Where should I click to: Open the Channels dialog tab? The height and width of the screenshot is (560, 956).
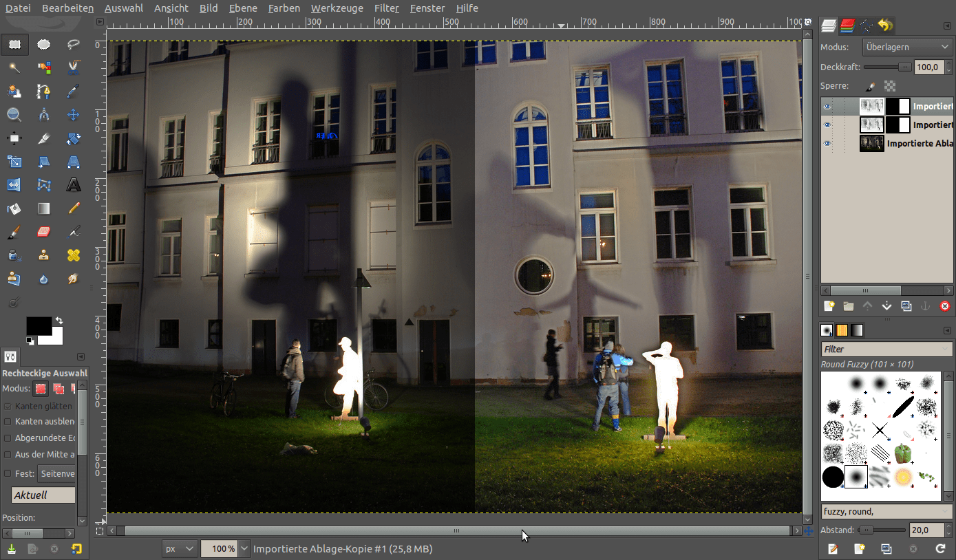pyautogui.click(x=846, y=25)
